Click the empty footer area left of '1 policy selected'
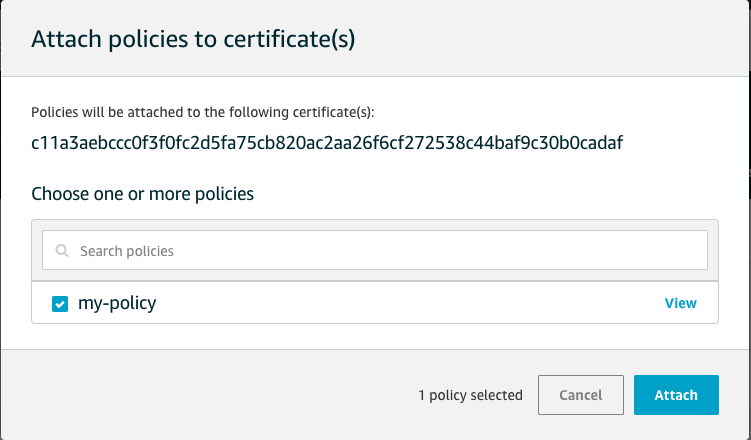This screenshot has height=440, width=751. (200, 395)
